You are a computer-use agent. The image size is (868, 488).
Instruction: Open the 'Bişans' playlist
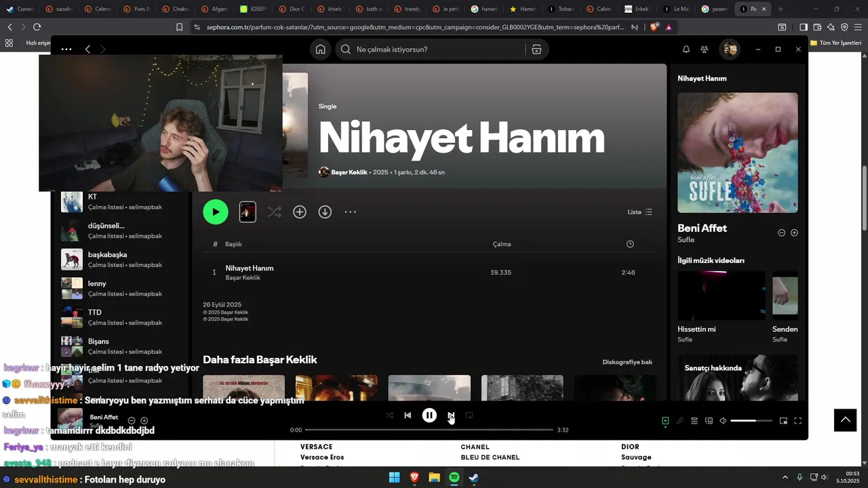tap(122, 346)
